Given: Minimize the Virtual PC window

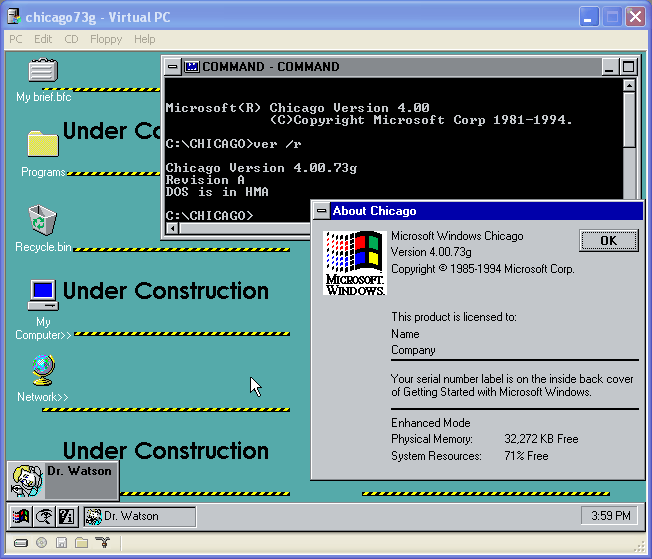Looking at the screenshot, I should click(588, 17).
